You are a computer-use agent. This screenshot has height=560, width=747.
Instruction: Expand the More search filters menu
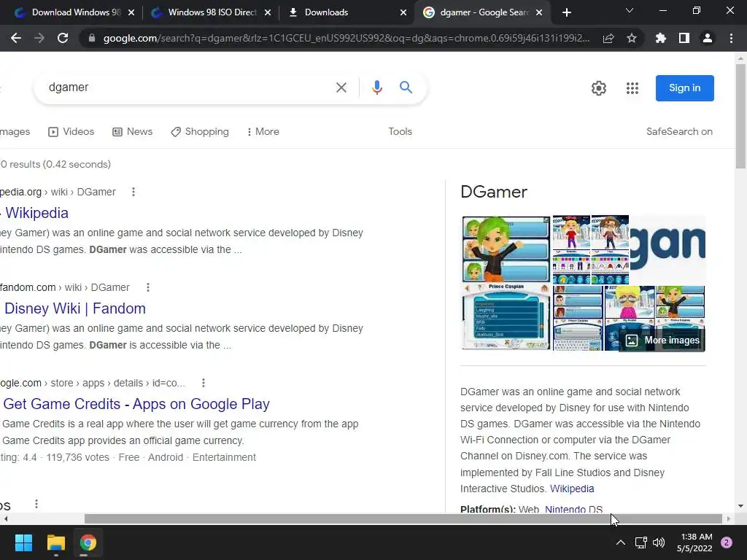coord(263,131)
